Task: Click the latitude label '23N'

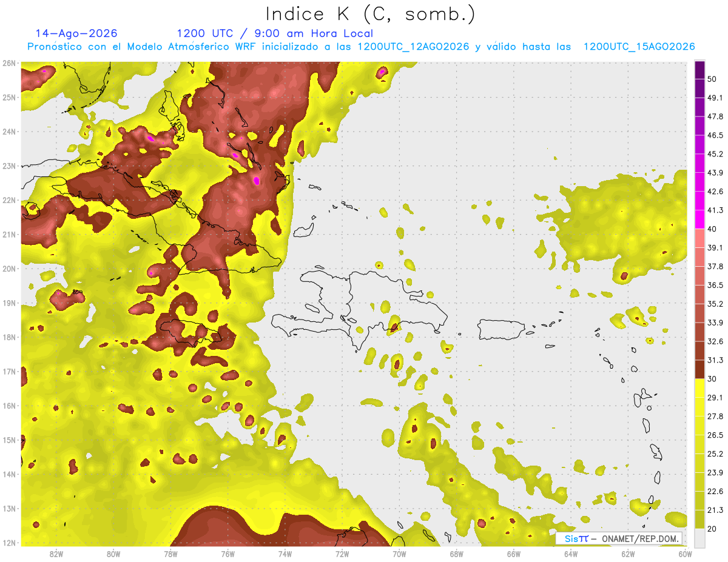Action: (x=9, y=166)
